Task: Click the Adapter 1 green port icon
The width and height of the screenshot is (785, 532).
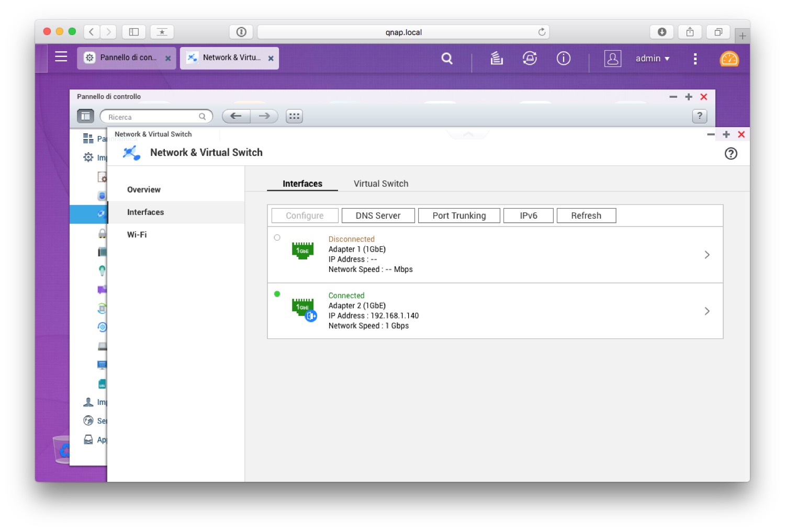Action: coord(302,251)
